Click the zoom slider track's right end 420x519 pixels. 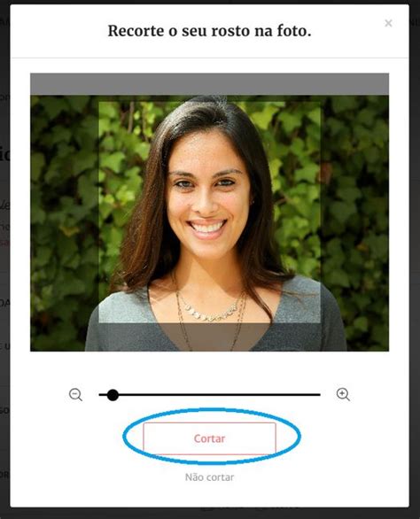click(319, 394)
